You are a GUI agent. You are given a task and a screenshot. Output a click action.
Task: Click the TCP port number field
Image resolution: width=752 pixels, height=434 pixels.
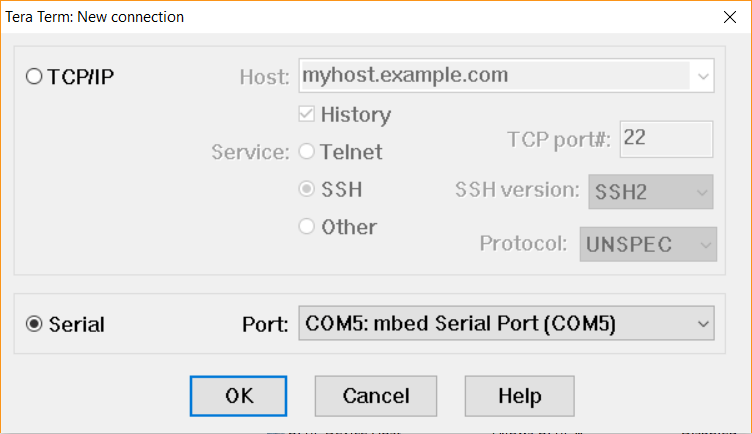666,139
